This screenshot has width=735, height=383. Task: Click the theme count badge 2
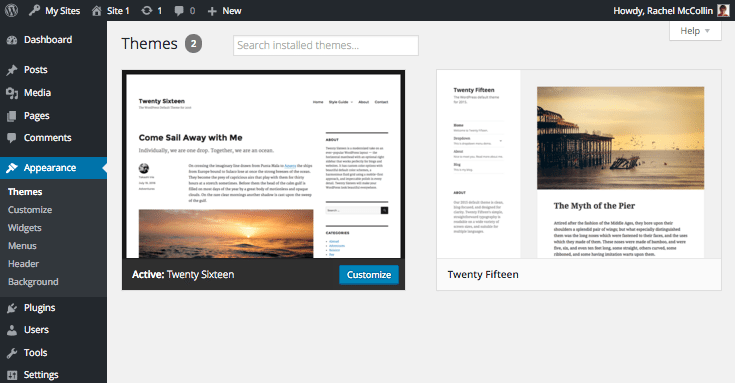click(193, 44)
